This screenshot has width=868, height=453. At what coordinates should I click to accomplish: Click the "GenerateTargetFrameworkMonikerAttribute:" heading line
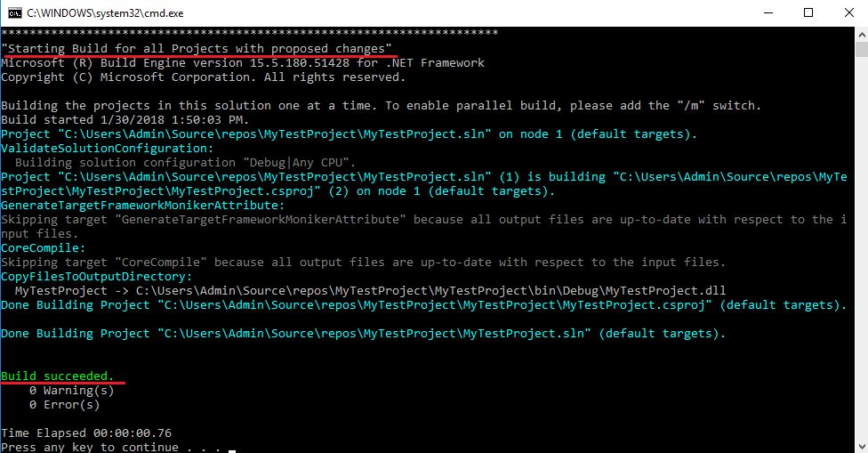point(143,206)
